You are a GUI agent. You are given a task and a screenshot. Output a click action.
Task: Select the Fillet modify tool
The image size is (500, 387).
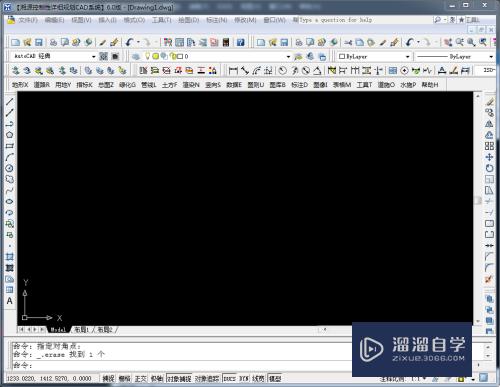(489, 268)
